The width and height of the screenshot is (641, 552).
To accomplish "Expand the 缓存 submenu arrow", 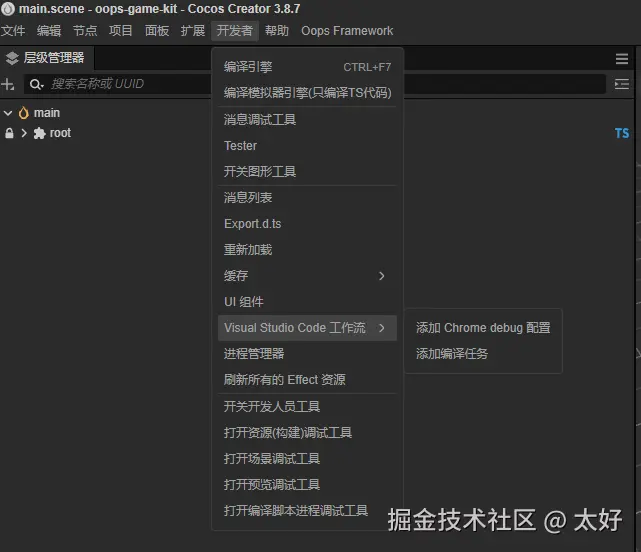I will pyautogui.click(x=381, y=276).
